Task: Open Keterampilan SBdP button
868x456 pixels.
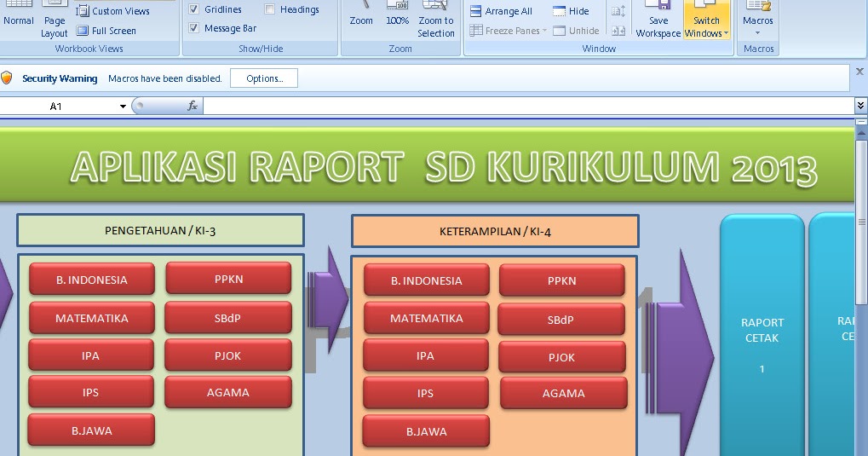Action: point(561,319)
